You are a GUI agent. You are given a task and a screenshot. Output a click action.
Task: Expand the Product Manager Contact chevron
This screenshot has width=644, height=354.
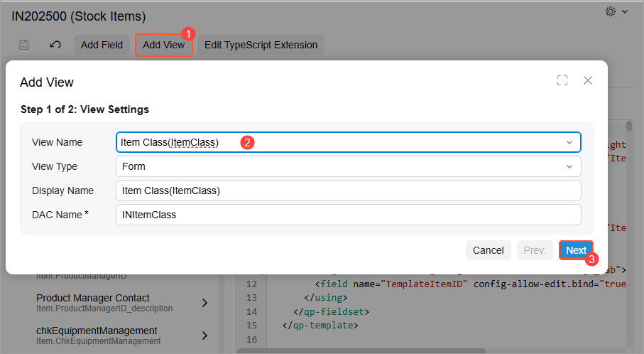coord(204,303)
